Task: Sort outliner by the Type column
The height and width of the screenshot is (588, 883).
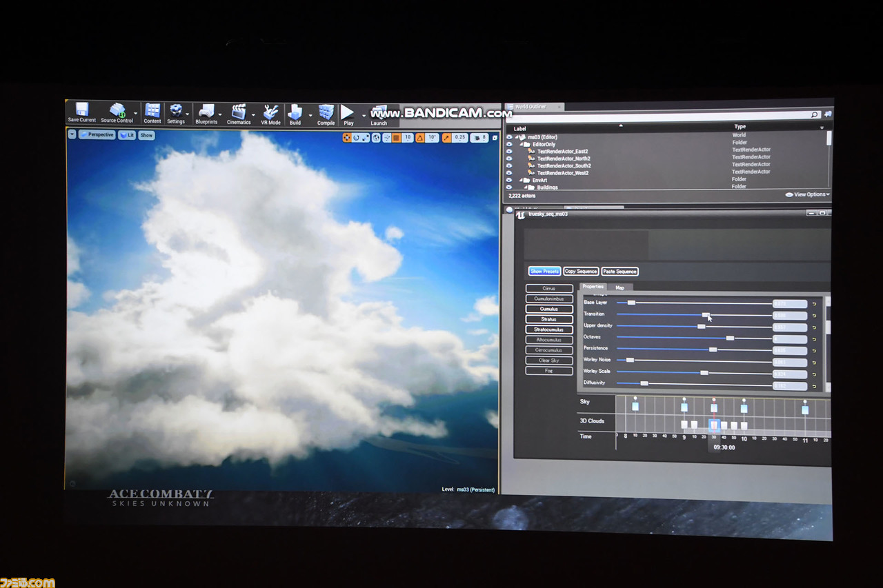Action: coord(740,127)
